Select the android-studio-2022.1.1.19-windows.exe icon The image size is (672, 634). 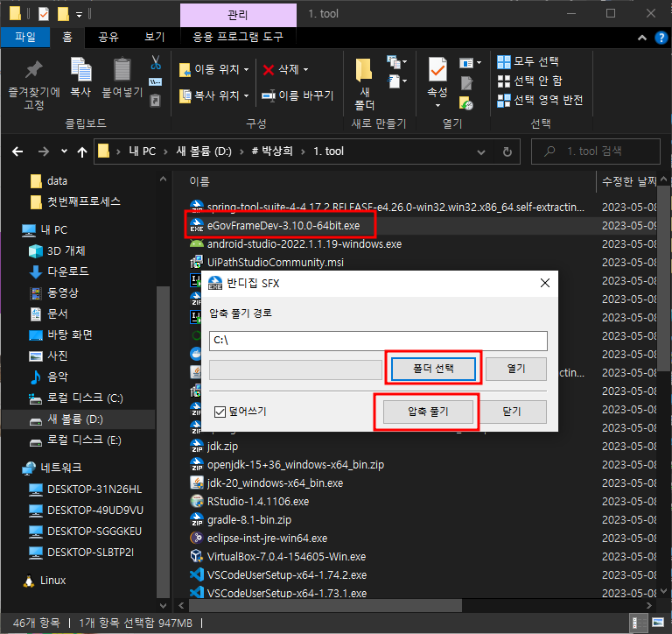tap(196, 243)
